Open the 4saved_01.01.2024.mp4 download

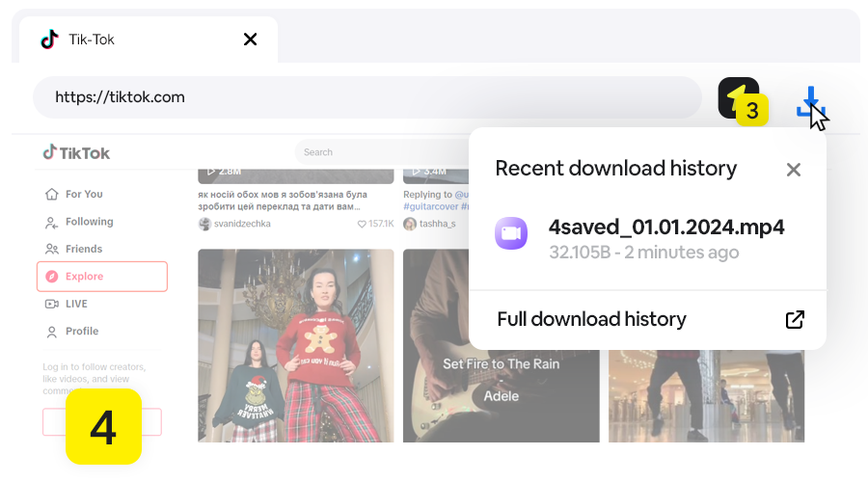pyautogui.click(x=665, y=228)
